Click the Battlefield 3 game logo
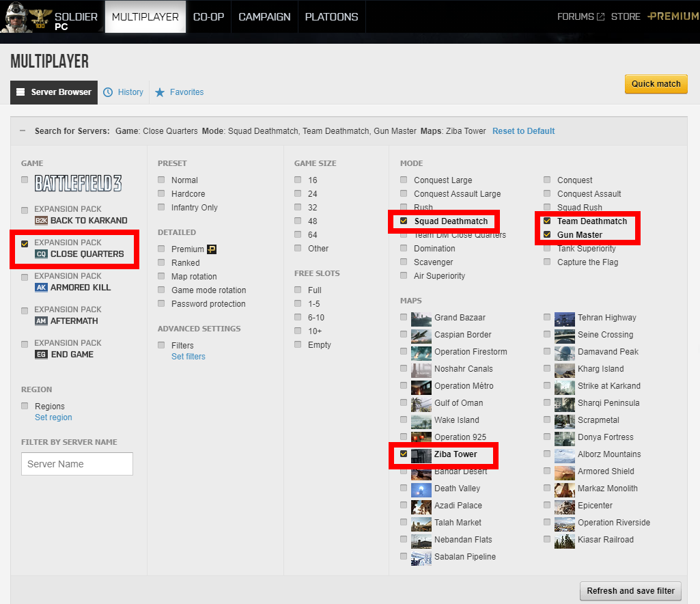Image resolution: width=700 pixels, height=604 pixels. (78, 183)
